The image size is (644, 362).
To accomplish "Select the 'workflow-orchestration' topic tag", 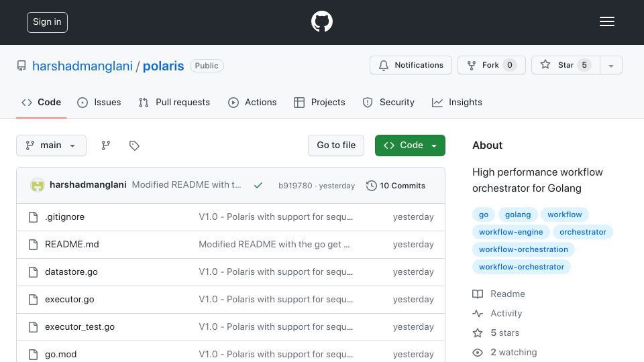I will 523,249.
